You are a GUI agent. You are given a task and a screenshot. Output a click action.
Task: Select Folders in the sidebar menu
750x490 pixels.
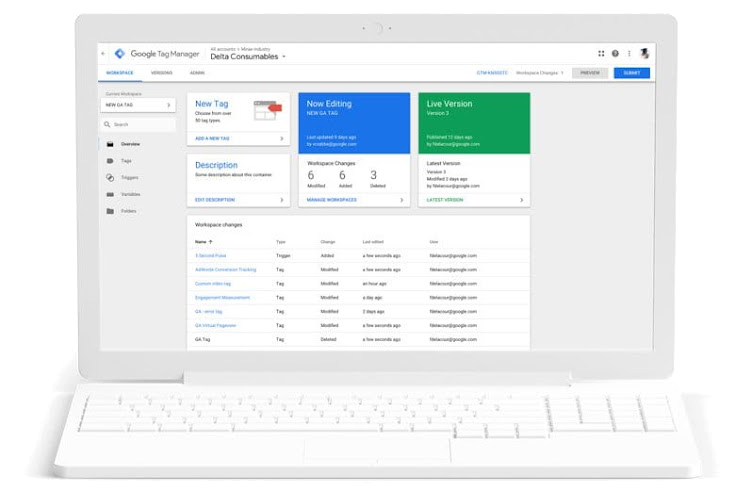[129, 211]
